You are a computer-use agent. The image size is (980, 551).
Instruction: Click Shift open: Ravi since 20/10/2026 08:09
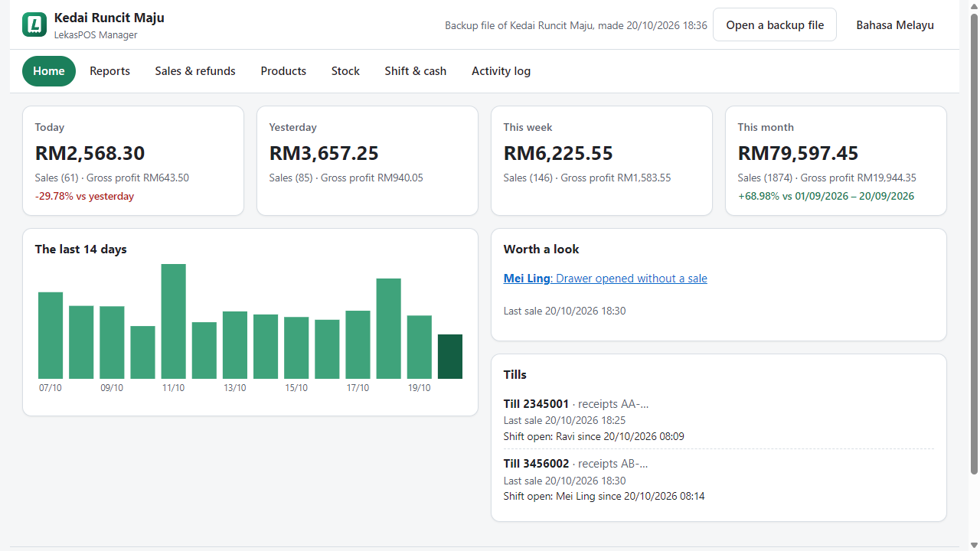point(594,437)
